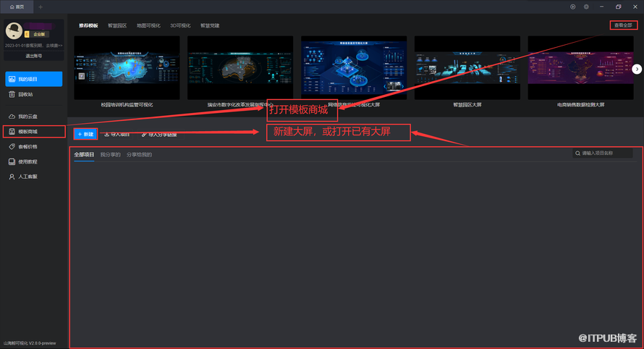This screenshot has height=349, width=644.
Task: Open 网络信息监控可视化大屏 template thumbnail
Action: coord(354,68)
